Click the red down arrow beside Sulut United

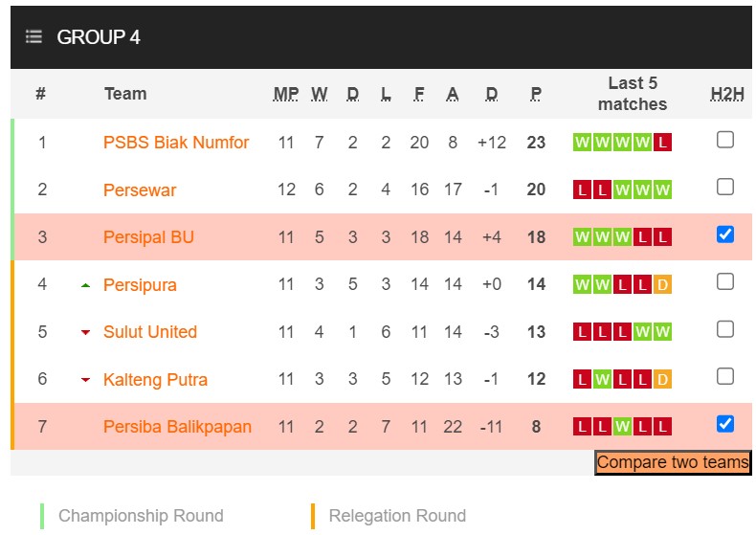point(86,332)
